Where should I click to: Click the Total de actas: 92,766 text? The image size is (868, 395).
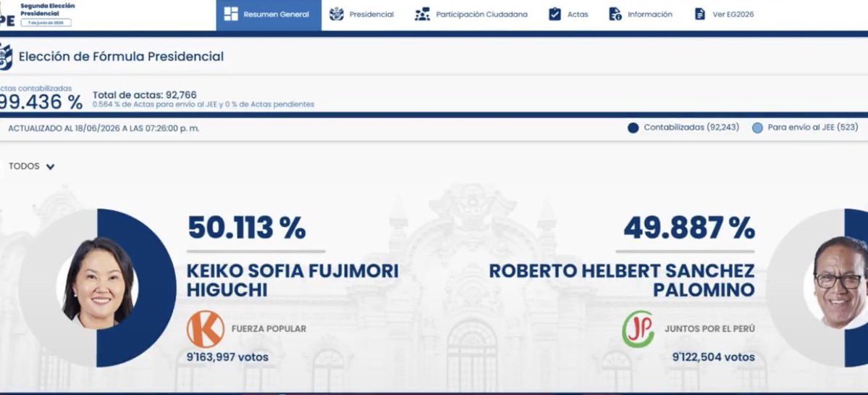tap(145, 95)
